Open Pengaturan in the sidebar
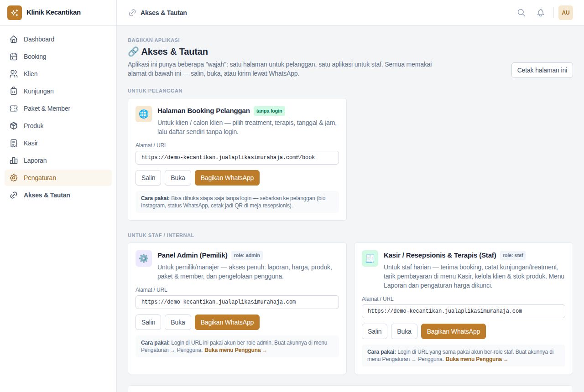584x392 pixels. (58, 178)
